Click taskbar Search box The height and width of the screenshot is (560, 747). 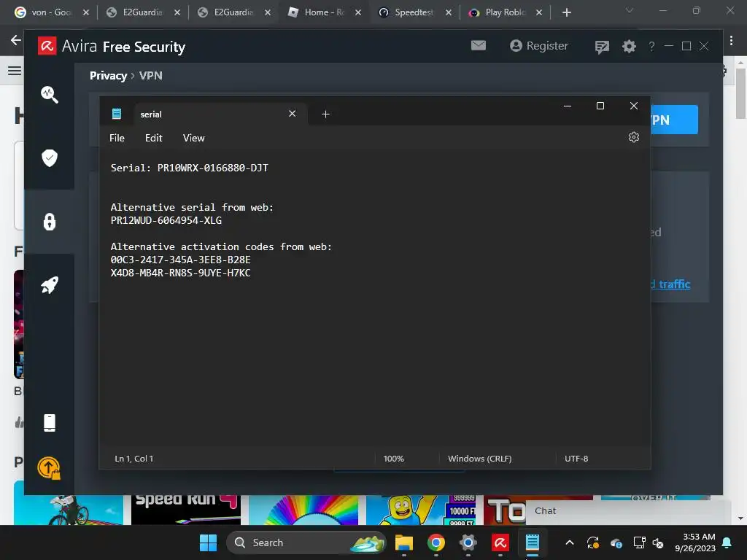coord(306,542)
